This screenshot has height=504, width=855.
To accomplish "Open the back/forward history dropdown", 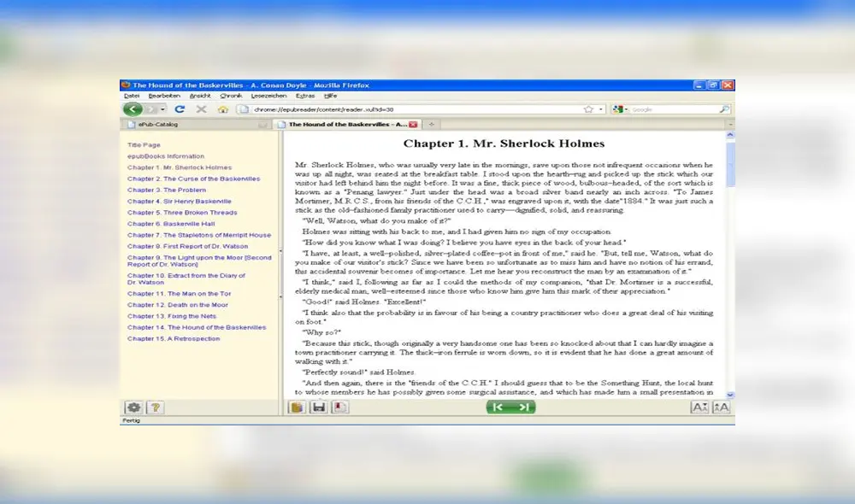I will click(x=162, y=109).
